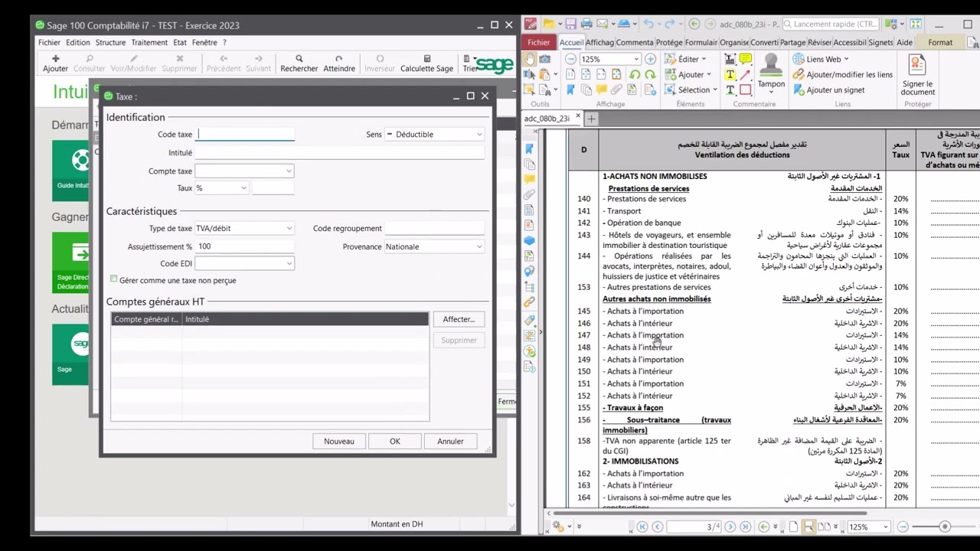Click the Affecter... button
The image size is (980, 551).
tap(459, 319)
